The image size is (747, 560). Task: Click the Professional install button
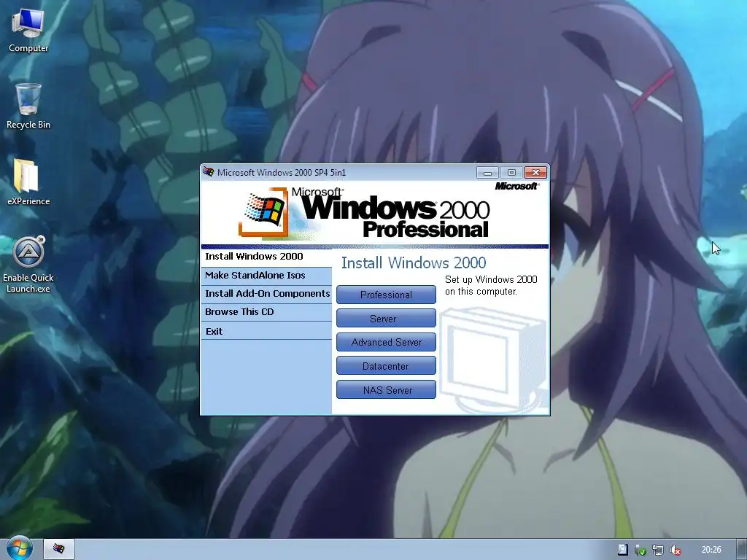tap(386, 295)
